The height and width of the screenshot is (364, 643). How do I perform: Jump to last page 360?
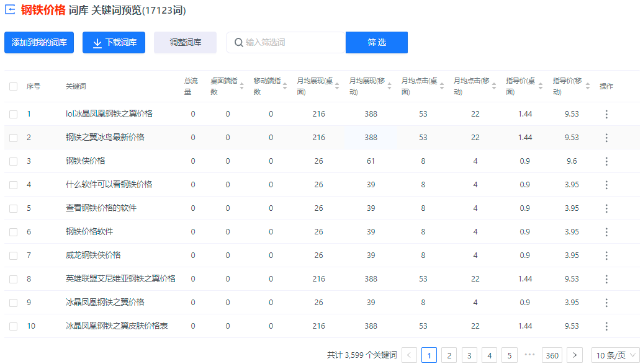pyautogui.click(x=552, y=355)
